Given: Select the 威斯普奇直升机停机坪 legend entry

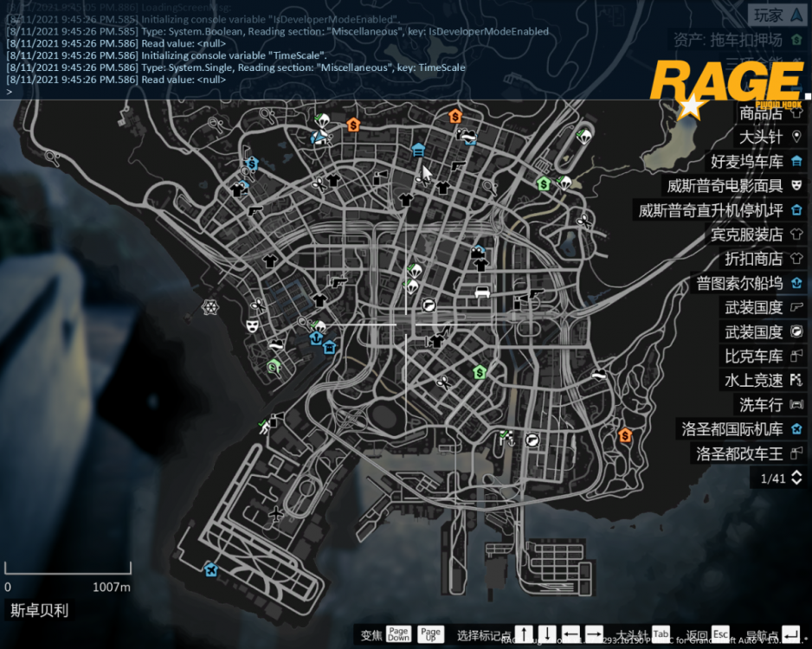Looking at the screenshot, I should [720, 210].
